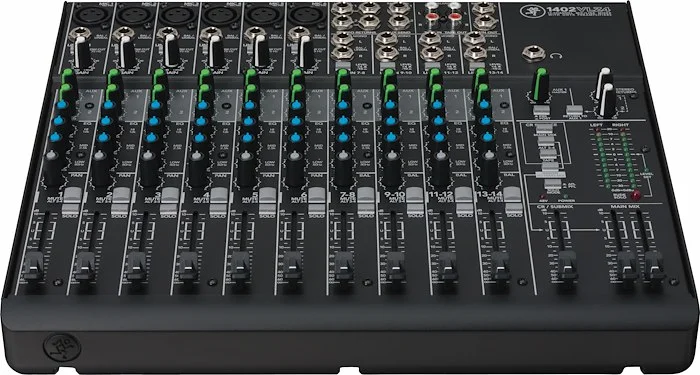This screenshot has width=700, height=375.
Task: Toggle the Returns to AUX 1 button
Action: coord(575,111)
